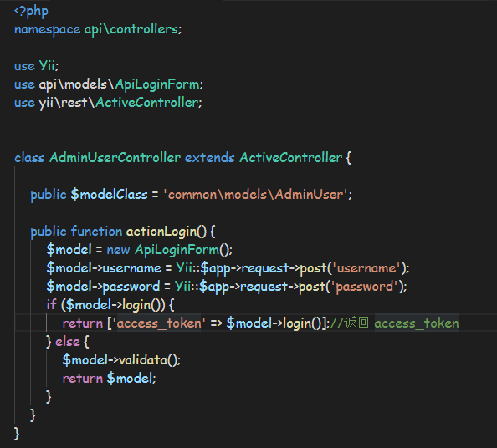Click 'api\models' in the second use statement

click(73, 84)
